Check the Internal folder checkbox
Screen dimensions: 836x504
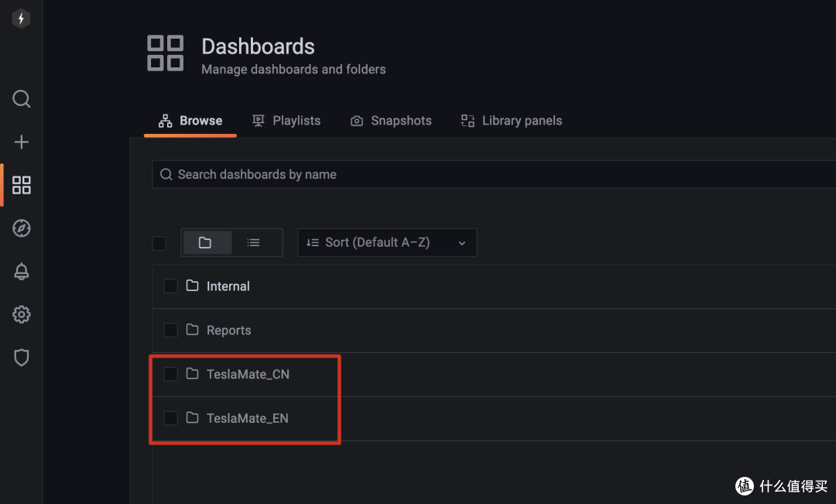pos(170,286)
